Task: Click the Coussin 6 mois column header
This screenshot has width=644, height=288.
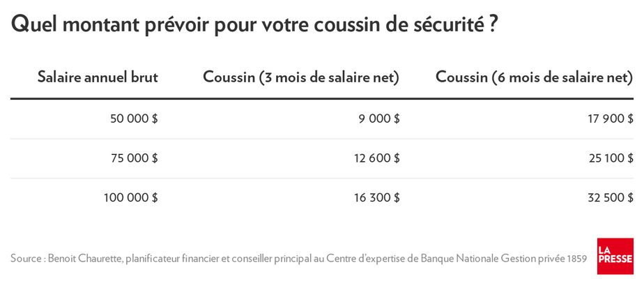Action: point(535,77)
